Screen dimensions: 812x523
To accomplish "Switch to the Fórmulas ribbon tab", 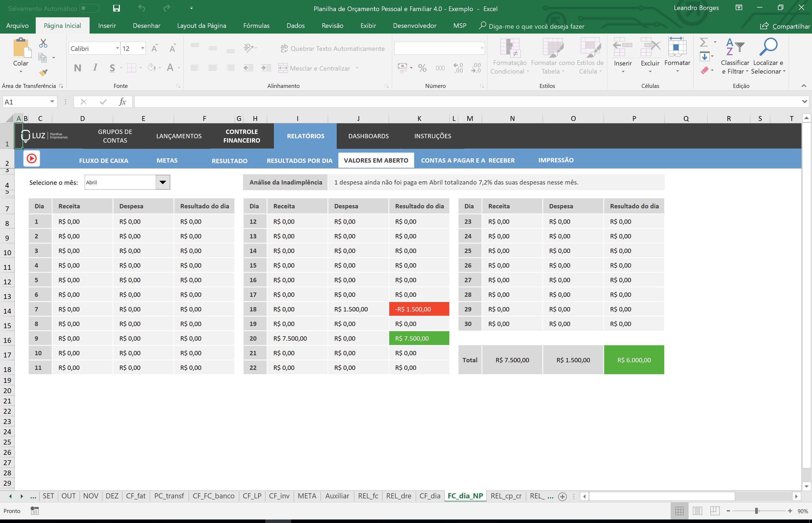I will [256, 25].
